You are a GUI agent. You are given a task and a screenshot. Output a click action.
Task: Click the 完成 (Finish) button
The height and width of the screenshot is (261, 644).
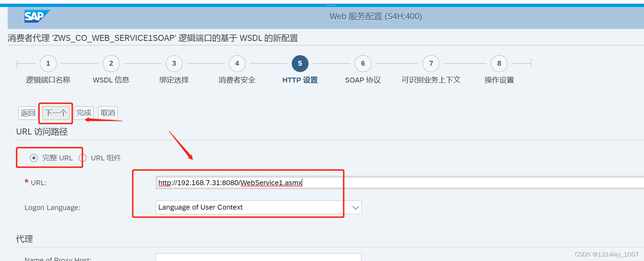[84, 113]
